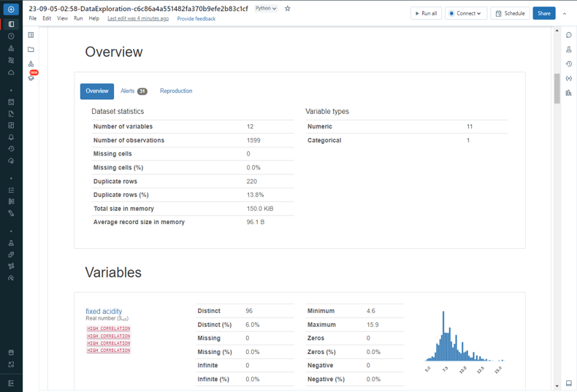Collapse the notebook header chevron
The height and width of the screenshot is (392, 577).
tap(565, 13)
